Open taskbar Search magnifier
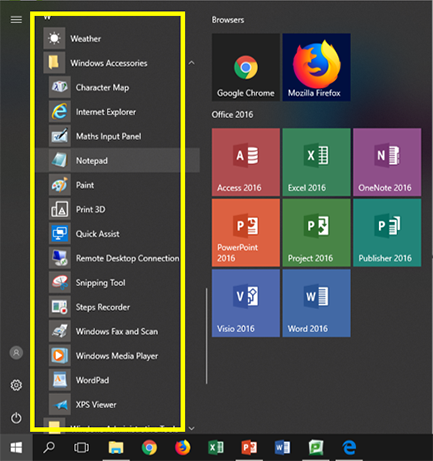 click(49, 447)
